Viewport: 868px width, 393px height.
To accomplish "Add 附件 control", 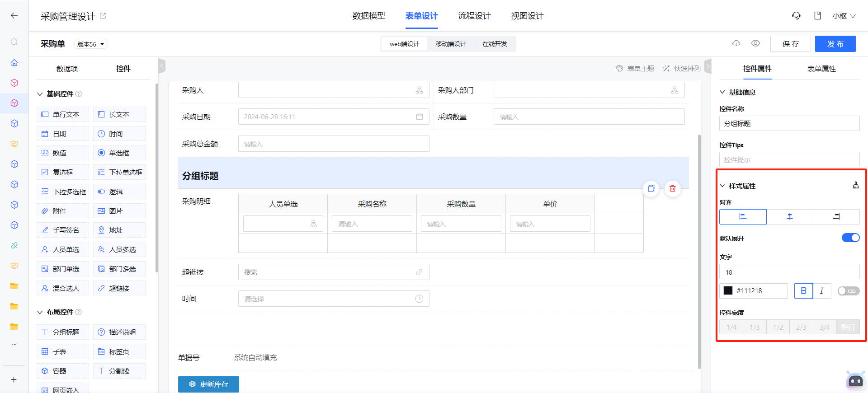I will 63,211.
